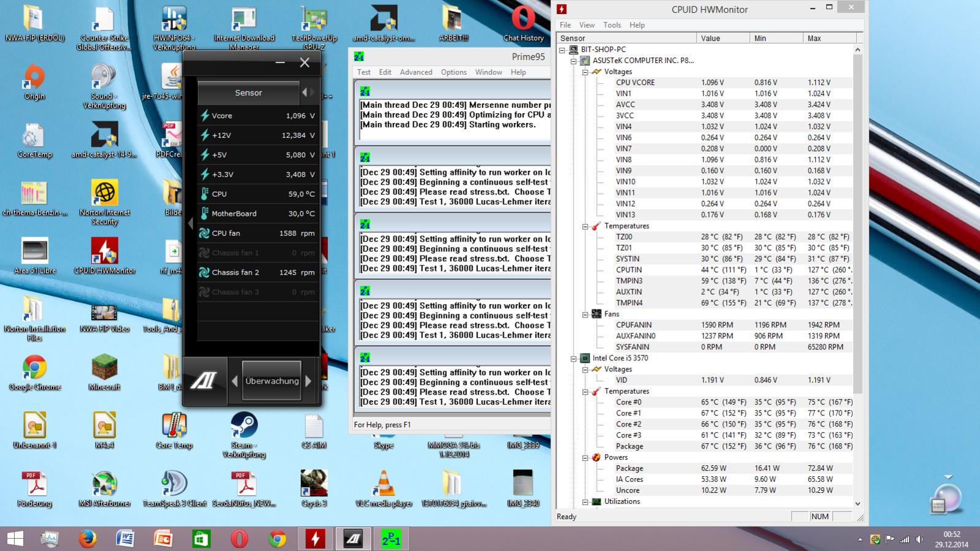
Task: Click the Überwachung button in AI Suite
Action: [x=272, y=381]
